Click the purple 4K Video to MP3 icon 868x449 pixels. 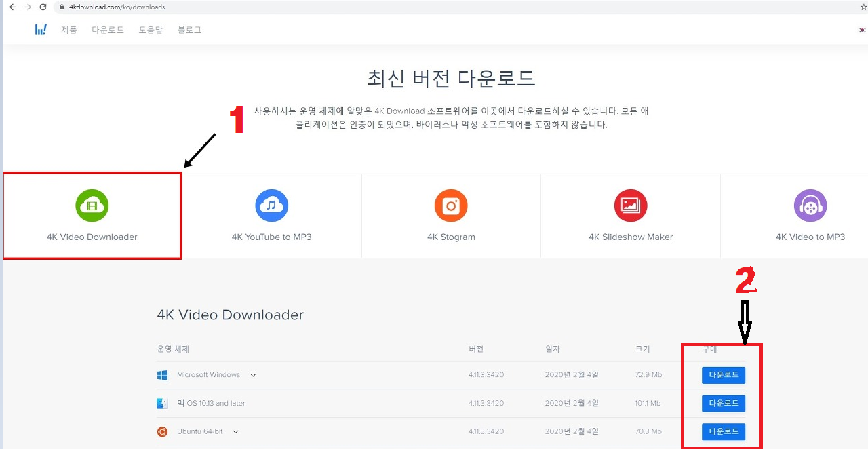810,205
